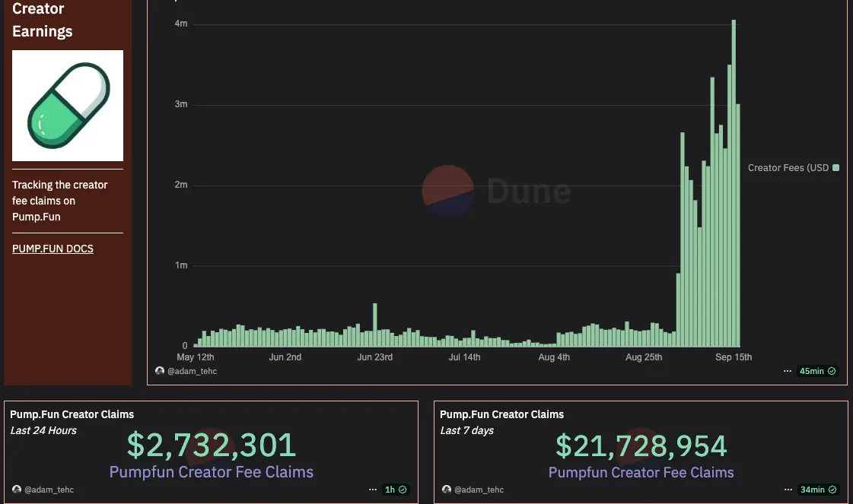Click the 1m y-axis label
Screen dimensions: 853x504
click(x=180, y=265)
